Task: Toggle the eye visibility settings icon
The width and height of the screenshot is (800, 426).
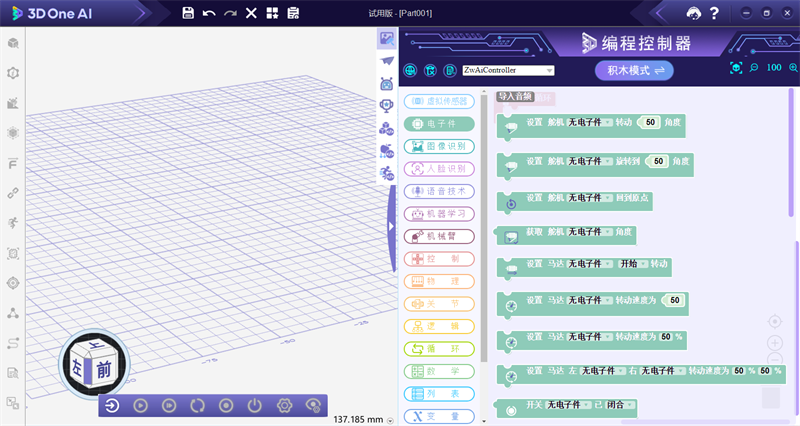Action: (x=313, y=406)
